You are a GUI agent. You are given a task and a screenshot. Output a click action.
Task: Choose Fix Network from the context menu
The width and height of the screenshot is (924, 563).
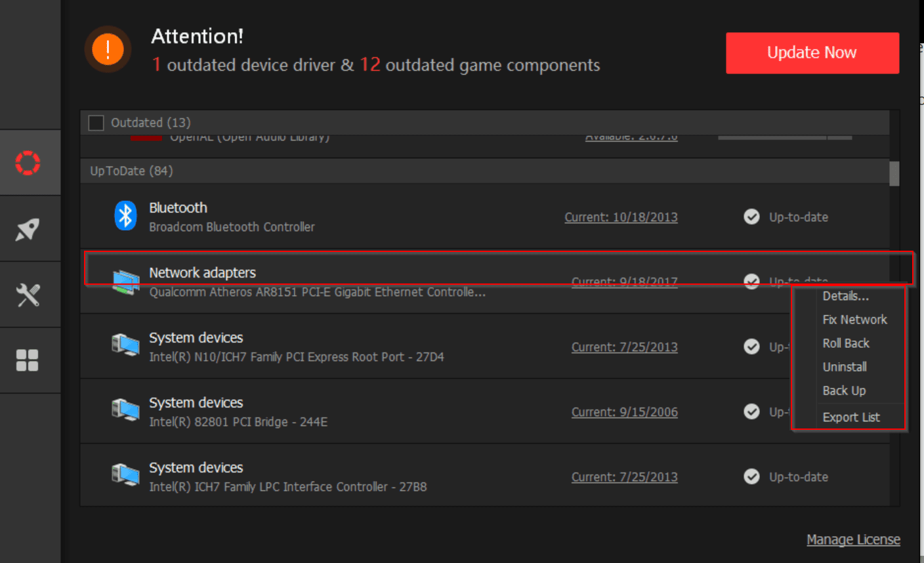tap(854, 320)
